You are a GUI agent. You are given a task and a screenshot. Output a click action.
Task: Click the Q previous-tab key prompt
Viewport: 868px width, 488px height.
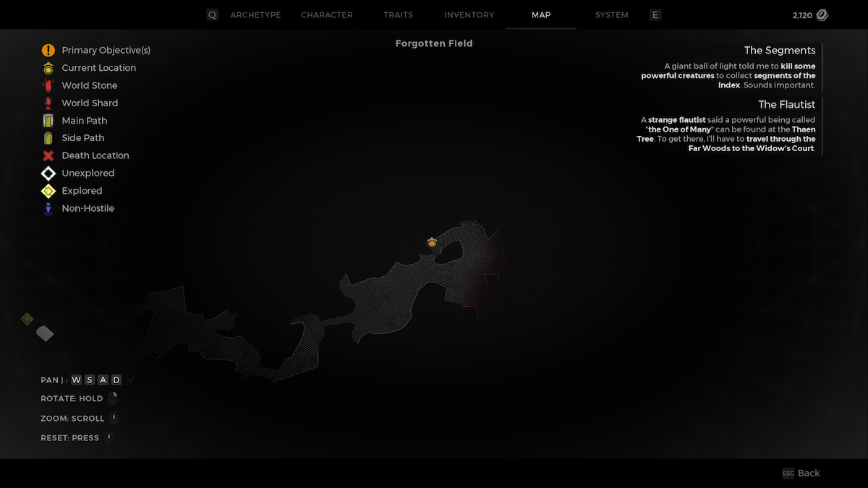coord(212,15)
